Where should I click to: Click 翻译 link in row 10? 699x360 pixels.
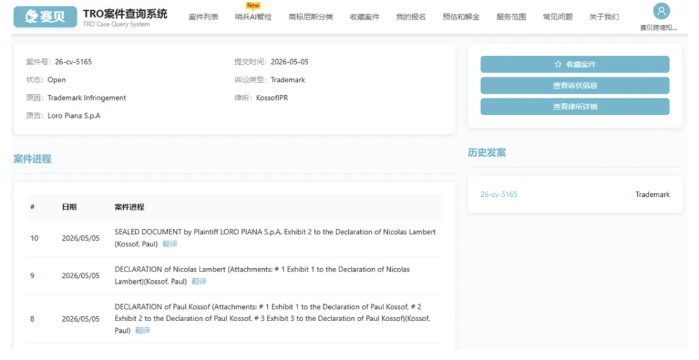(170, 244)
